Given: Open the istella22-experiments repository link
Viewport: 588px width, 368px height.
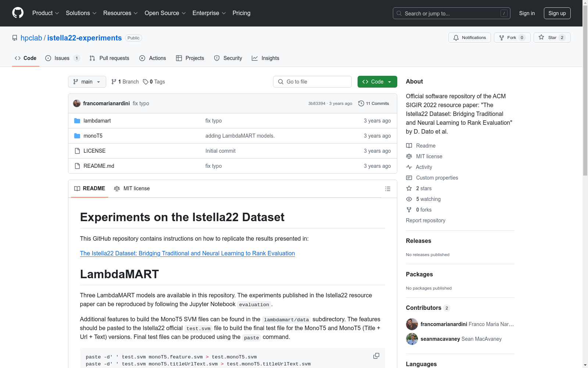Looking at the screenshot, I should pos(85,38).
